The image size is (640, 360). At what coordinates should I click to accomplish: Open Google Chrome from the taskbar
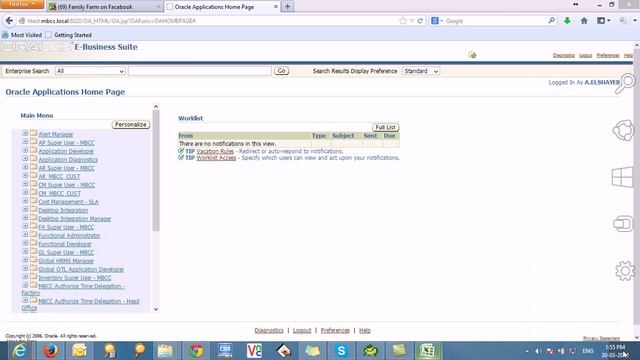[196, 351]
